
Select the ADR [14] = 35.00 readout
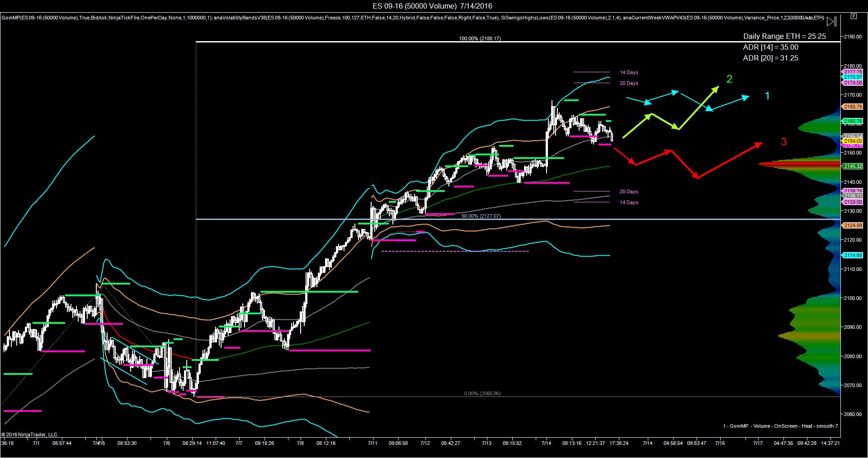pos(770,47)
